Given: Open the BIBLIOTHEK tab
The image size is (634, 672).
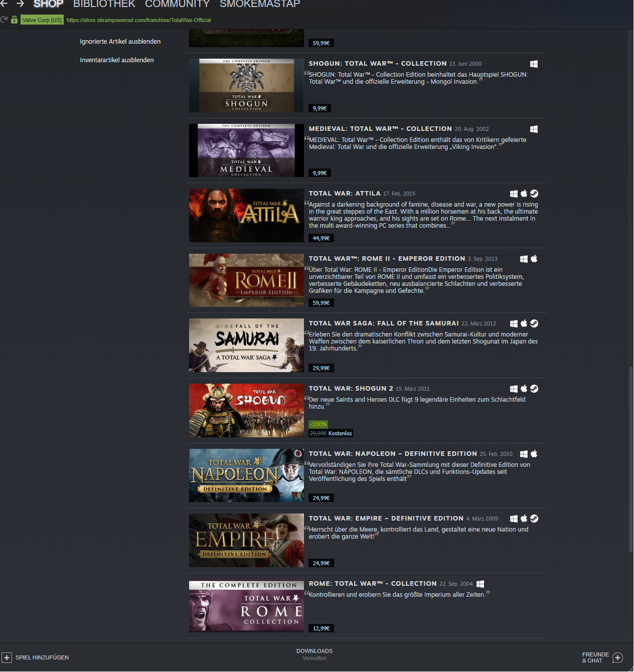Looking at the screenshot, I should [104, 4].
